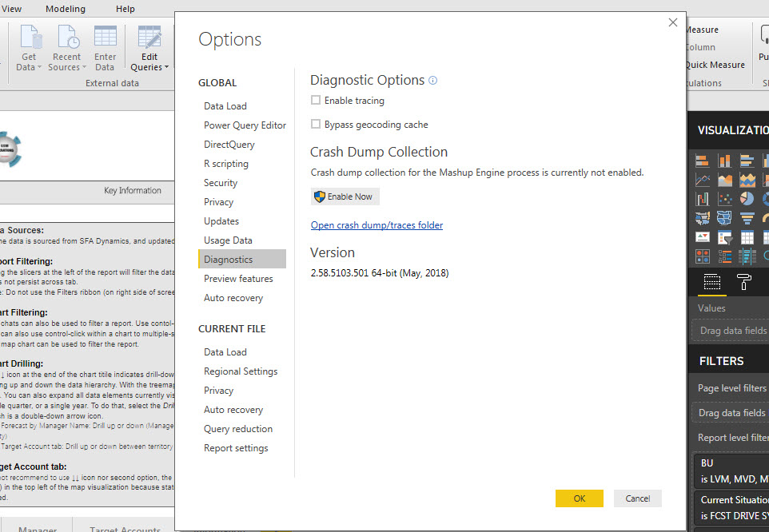
Task: Open the Format paint roller pane
Action: coord(744,282)
